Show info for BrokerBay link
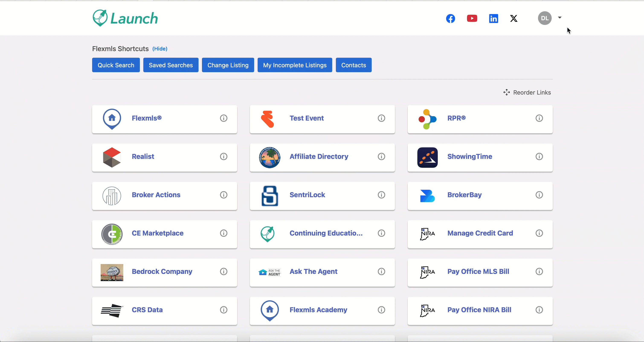This screenshot has height=342, width=644. 539,195
